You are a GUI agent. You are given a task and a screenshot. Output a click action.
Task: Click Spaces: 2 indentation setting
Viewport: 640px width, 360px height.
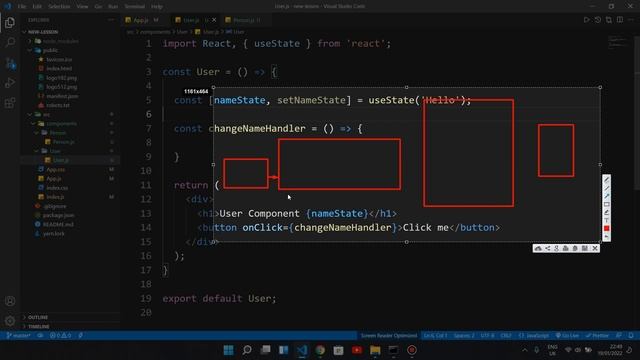tap(464, 336)
